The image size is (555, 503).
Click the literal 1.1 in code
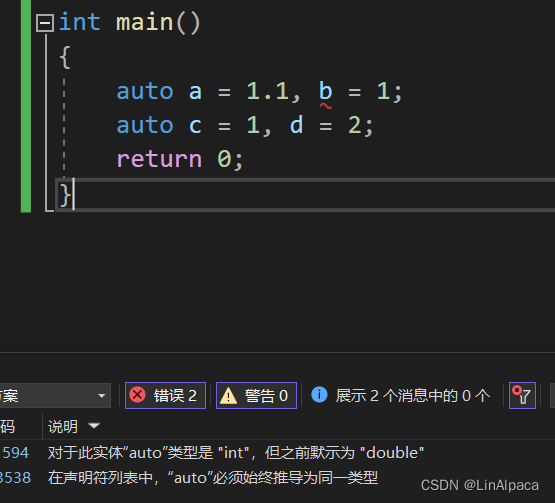[268, 91]
